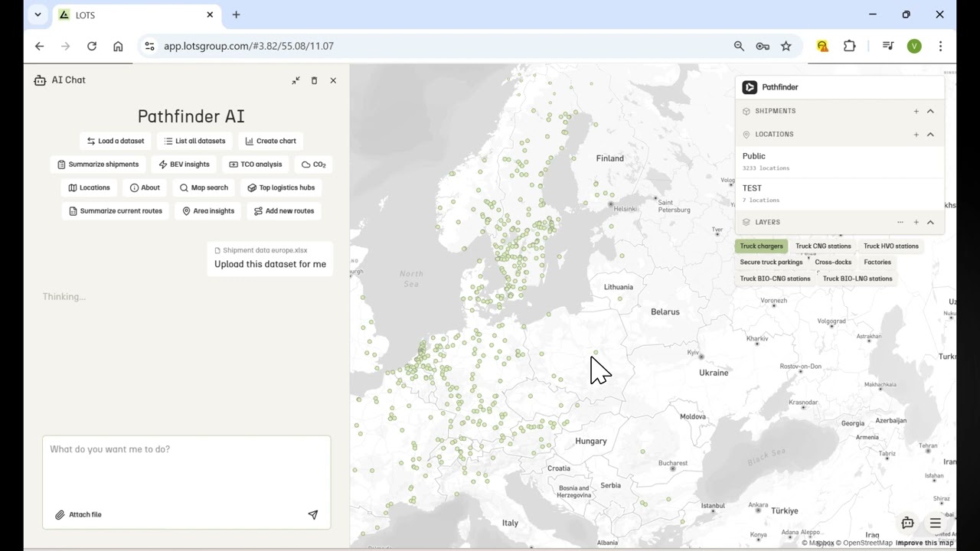Image resolution: width=980 pixels, height=551 pixels.
Task: Toggle the AI chat button on the map
Action: [x=907, y=523]
